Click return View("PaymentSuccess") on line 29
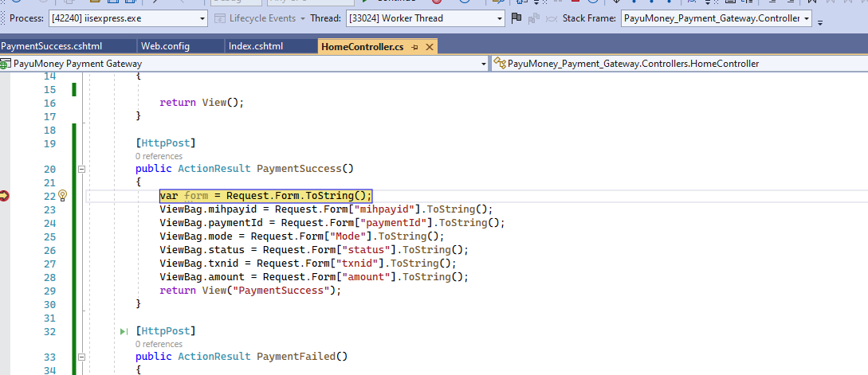 pyautogui.click(x=250, y=291)
